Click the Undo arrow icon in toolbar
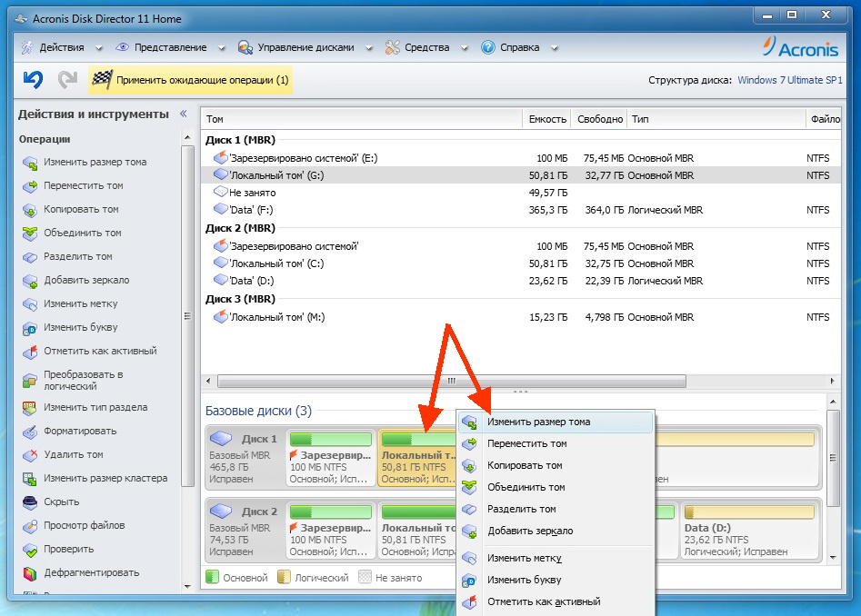The height and width of the screenshot is (616, 861). 33,80
